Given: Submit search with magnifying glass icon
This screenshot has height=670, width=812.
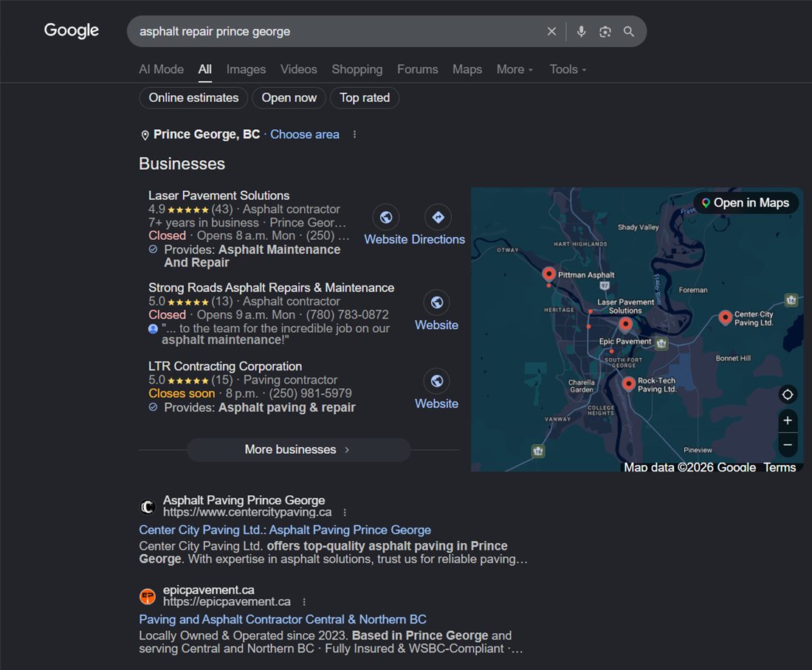Looking at the screenshot, I should pos(629,32).
